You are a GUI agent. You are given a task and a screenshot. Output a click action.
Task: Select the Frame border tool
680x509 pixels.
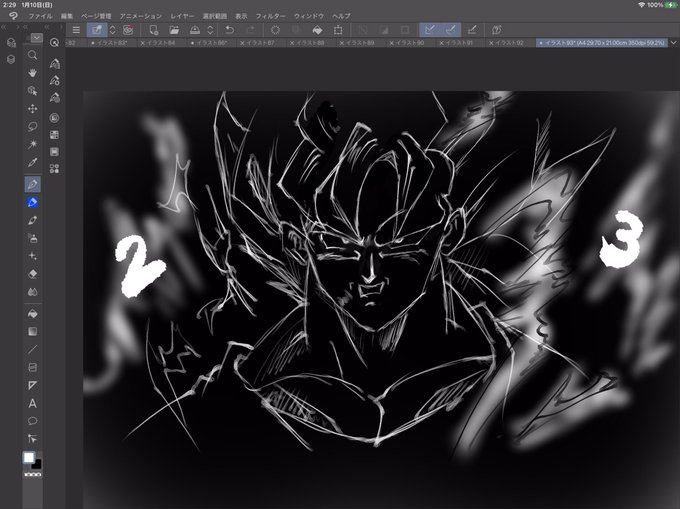33,367
